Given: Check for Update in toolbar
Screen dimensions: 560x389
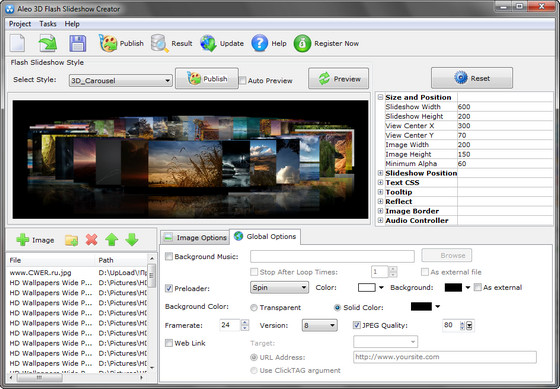Looking at the screenshot, I should pos(222,44).
